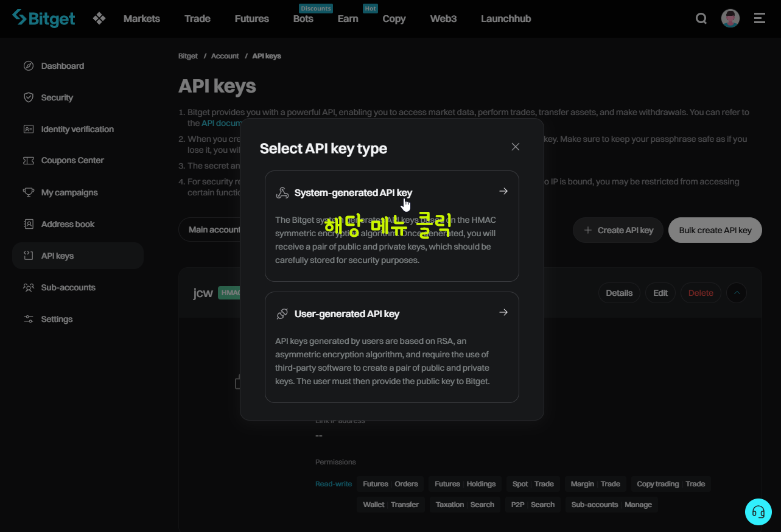The width and height of the screenshot is (781, 532).
Task: Edit the jcw API key
Action: tap(660, 293)
